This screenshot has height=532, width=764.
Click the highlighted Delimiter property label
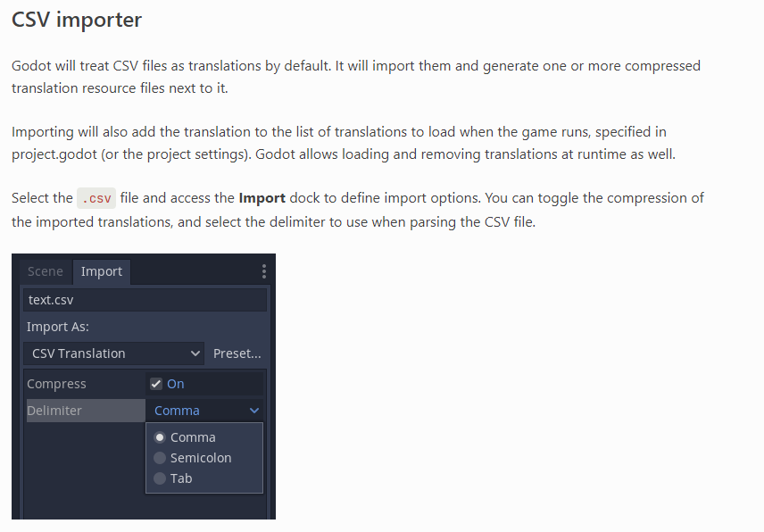tap(55, 411)
